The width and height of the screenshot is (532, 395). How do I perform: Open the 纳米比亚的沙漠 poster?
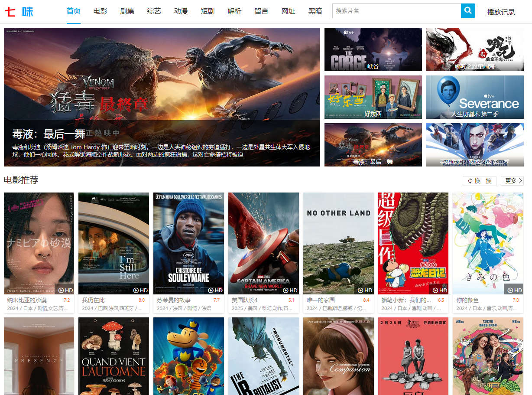pos(39,243)
